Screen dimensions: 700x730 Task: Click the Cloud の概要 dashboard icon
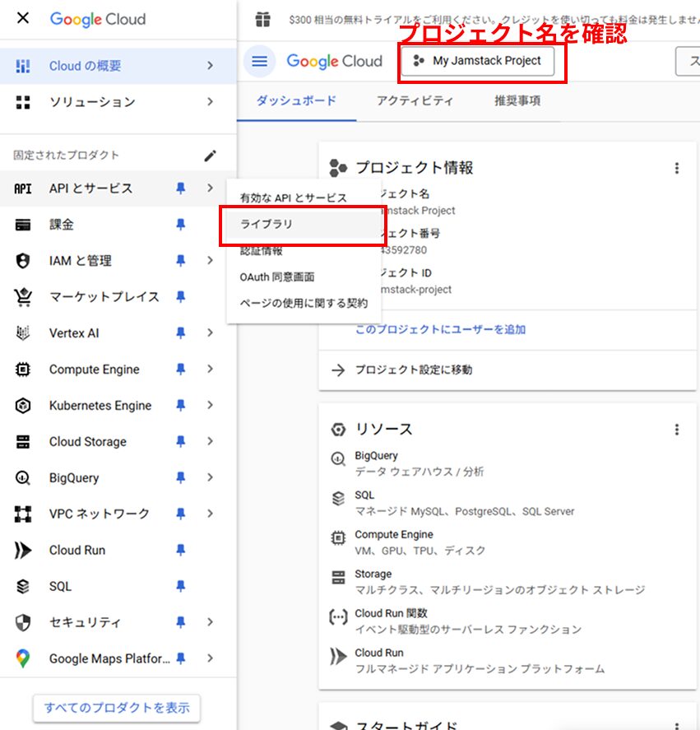coord(23,66)
